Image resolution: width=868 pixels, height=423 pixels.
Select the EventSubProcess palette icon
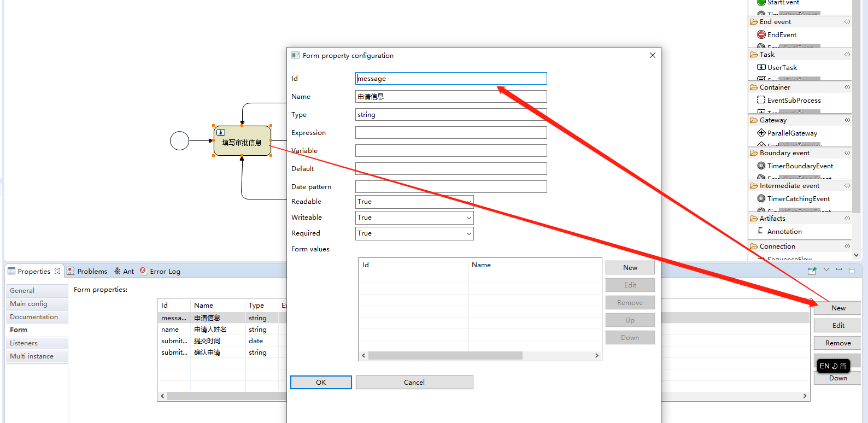761,100
